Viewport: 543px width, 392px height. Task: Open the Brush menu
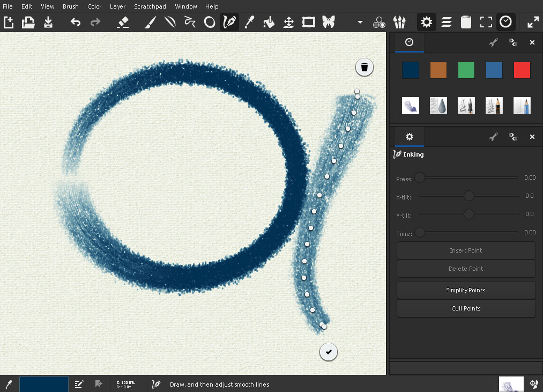[x=70, y=6]
